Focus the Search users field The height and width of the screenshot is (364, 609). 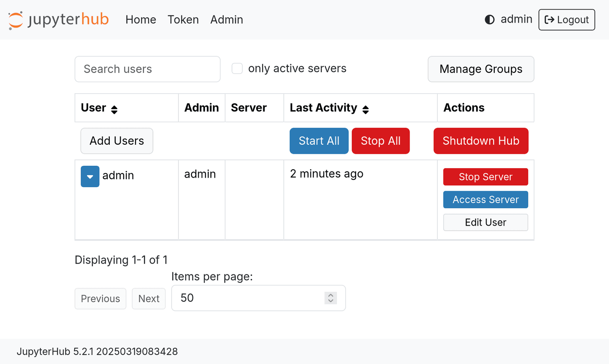point(147,69)
